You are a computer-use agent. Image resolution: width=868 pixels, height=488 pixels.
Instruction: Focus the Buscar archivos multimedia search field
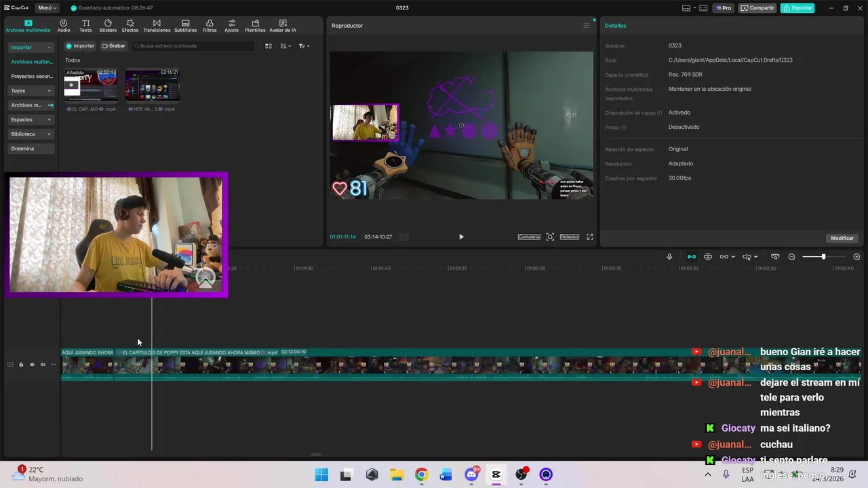point(193,46)
